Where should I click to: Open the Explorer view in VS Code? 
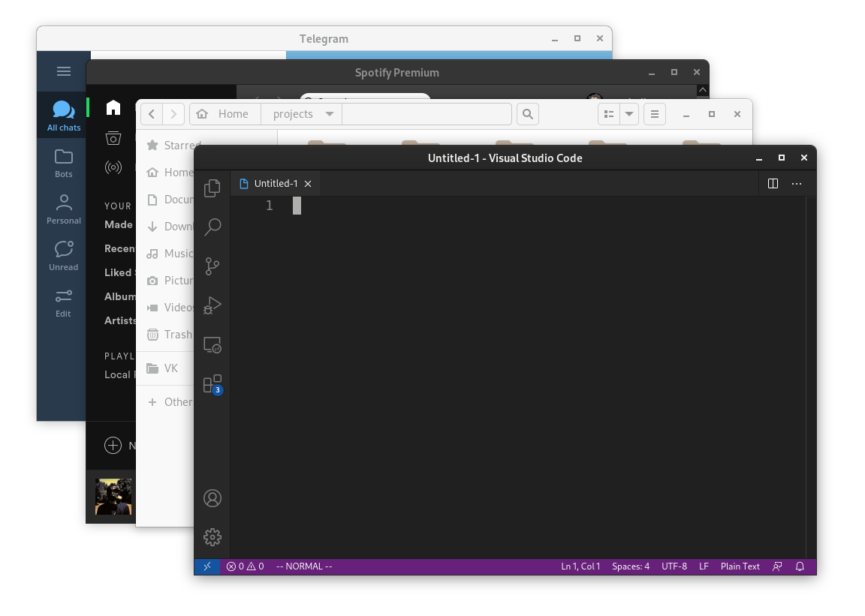click(212, 188)
